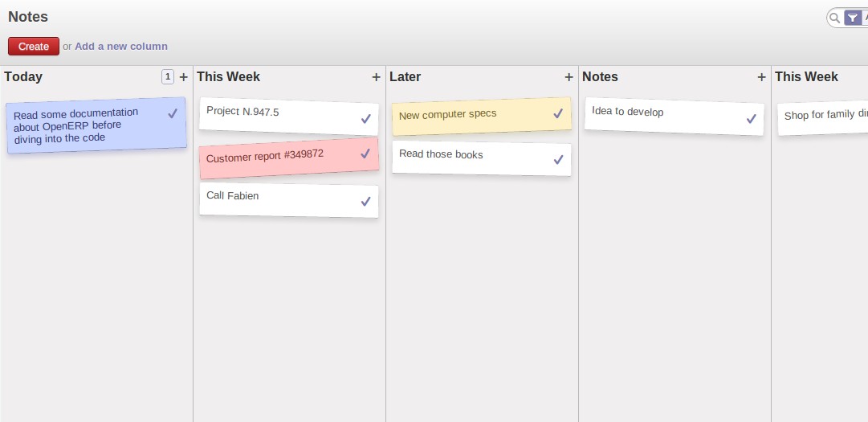Click checkmark on 'Idea to develop' note
868x422 pixels.
pyautogui.click(x=751, y=118)
